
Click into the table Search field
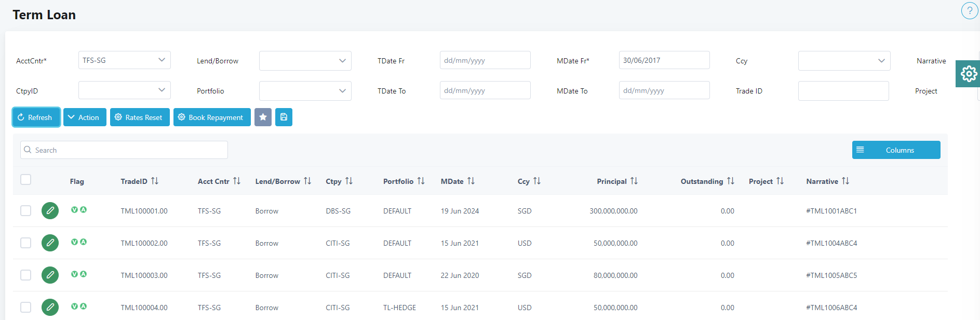125,150
